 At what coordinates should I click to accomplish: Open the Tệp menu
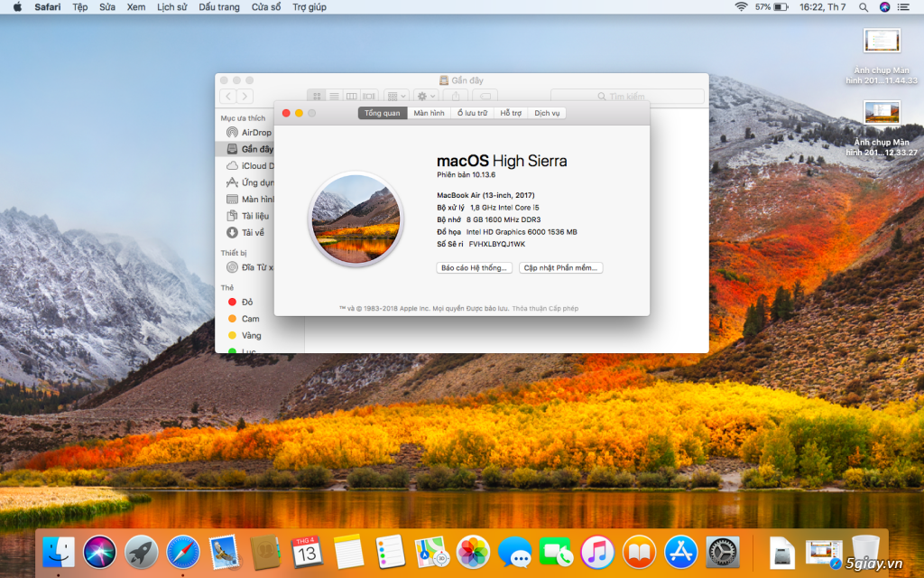point(80,7)
